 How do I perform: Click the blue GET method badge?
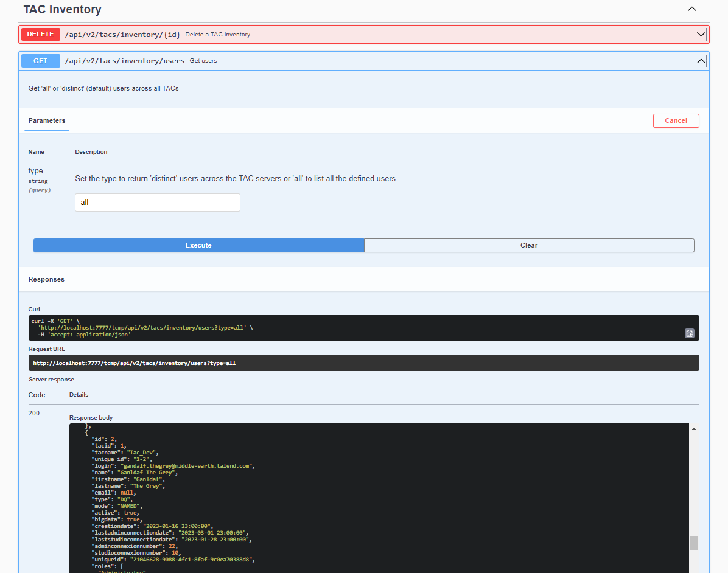click(40, 60)
